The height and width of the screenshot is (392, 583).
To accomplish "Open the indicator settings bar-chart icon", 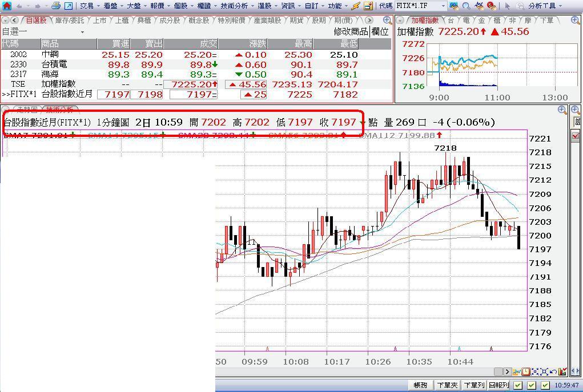I will [x=562, y=371].
